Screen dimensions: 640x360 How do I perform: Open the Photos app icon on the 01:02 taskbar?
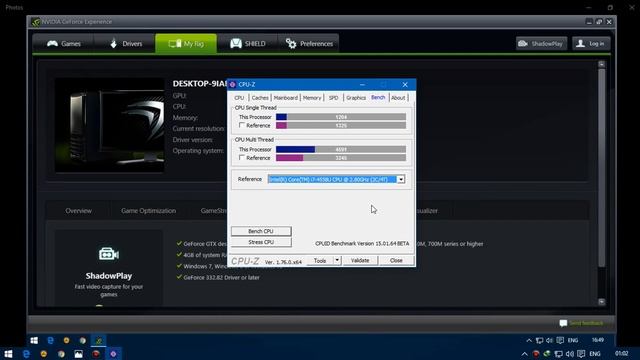[x=78, y=353]
